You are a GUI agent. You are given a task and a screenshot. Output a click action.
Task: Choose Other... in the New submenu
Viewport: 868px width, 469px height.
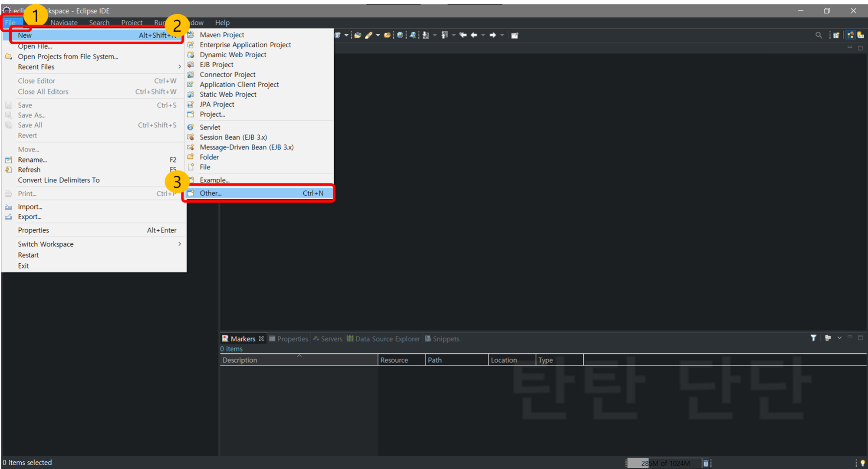click(210, 193)
